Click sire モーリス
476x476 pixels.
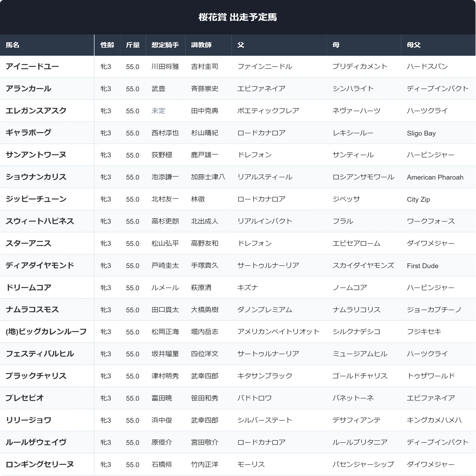click(251, 464)
